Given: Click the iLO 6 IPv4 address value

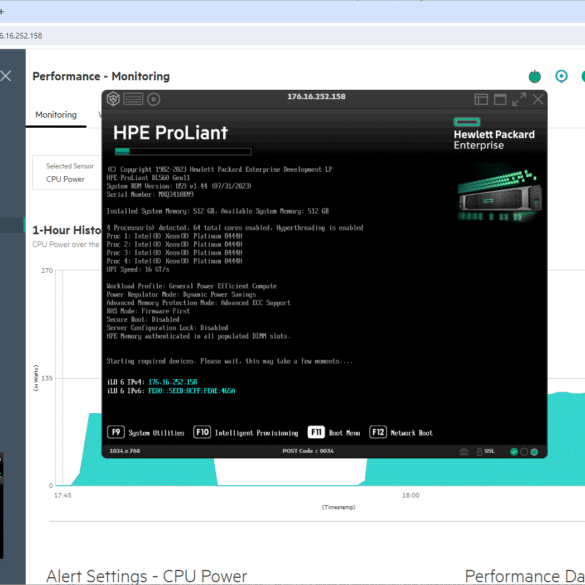Looking at the screenshot, I should click(x=173, y=382).
